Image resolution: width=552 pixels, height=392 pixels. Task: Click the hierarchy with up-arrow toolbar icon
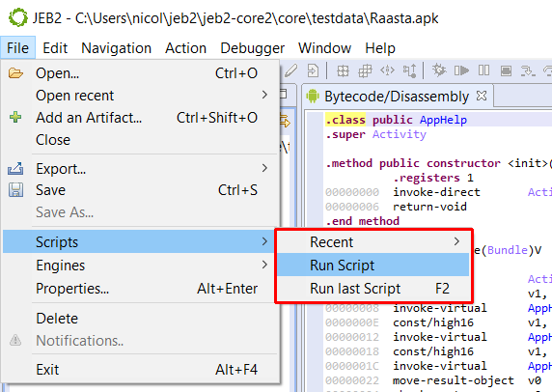410,70
